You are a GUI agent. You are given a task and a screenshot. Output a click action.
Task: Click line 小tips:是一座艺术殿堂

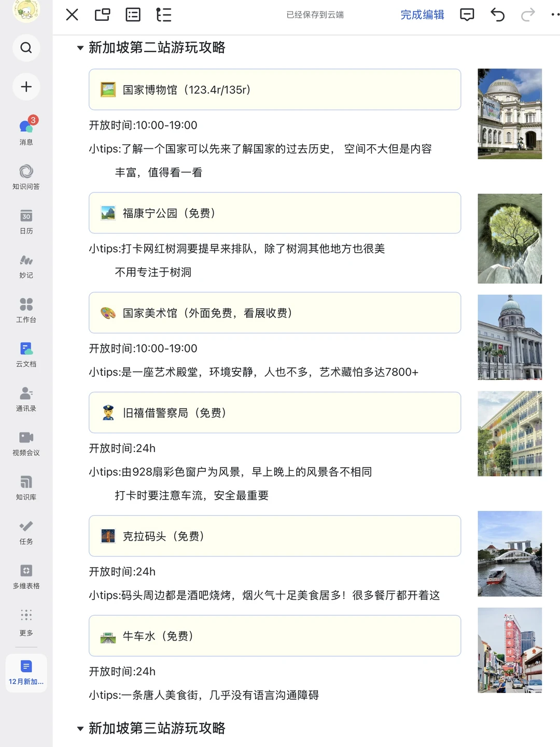tap(254, 372)
